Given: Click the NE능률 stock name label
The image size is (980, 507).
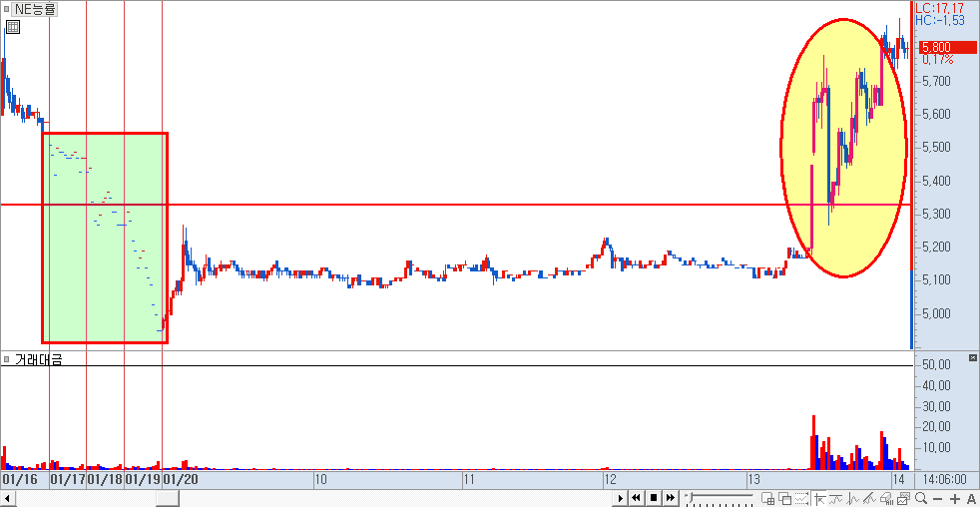Looking at the screenshot, I should coord(34,9).
